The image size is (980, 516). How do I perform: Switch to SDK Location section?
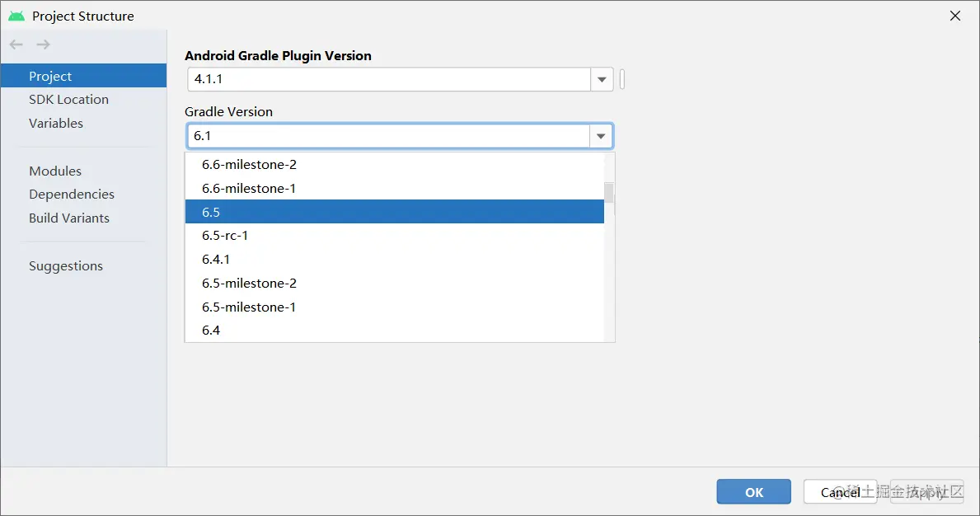(x=68, y=100)
